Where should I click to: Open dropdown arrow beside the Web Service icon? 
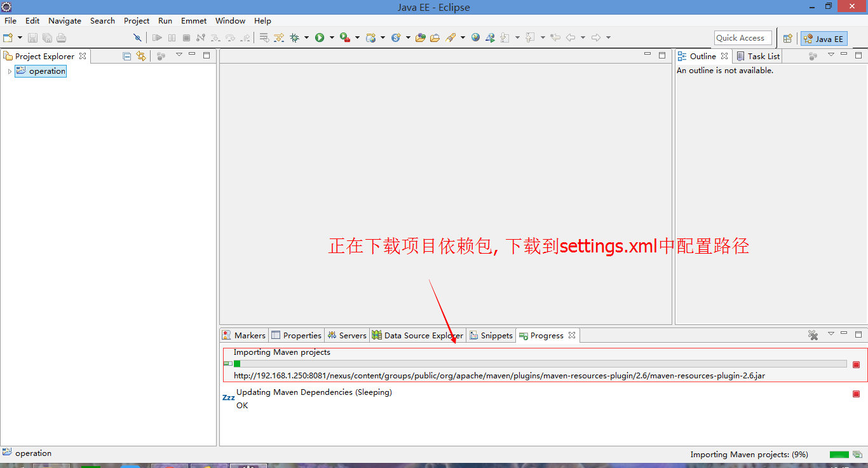click(408, 38)
